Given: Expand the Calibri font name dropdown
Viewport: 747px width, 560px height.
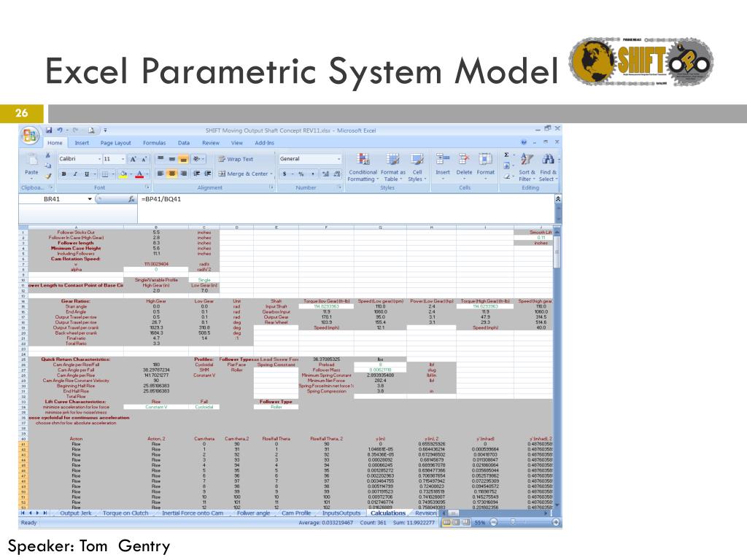Looking at the screenshot, I should (x=99, y=159).
